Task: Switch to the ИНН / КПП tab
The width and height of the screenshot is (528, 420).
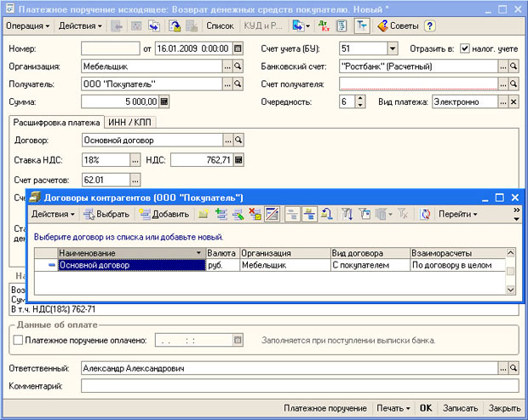Action: click(x=130, y=123)
